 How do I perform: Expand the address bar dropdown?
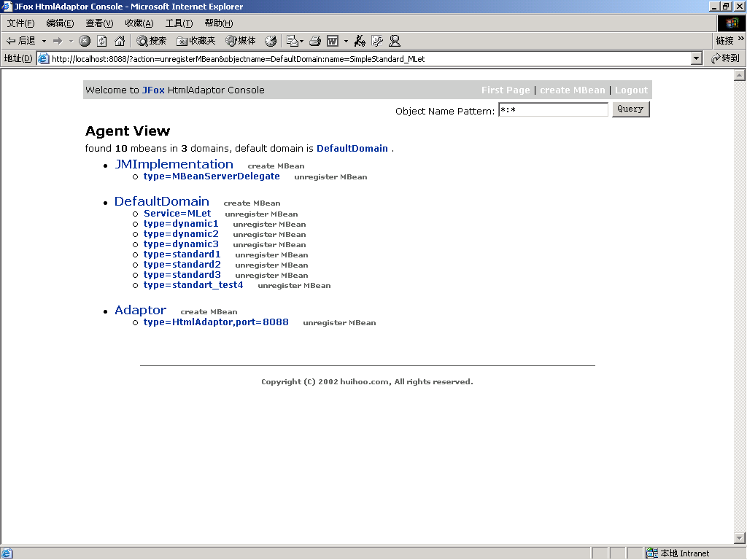pos(696,58)
